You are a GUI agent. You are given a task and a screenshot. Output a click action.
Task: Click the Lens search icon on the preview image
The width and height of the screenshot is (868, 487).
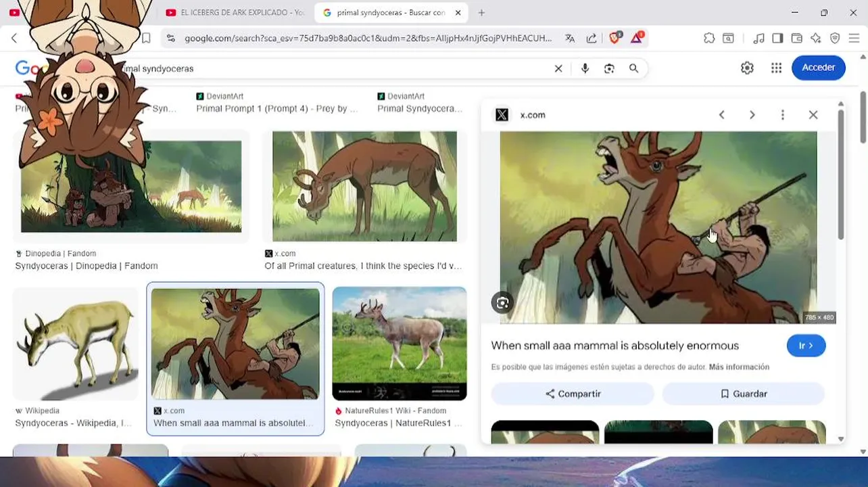[502, 303]
